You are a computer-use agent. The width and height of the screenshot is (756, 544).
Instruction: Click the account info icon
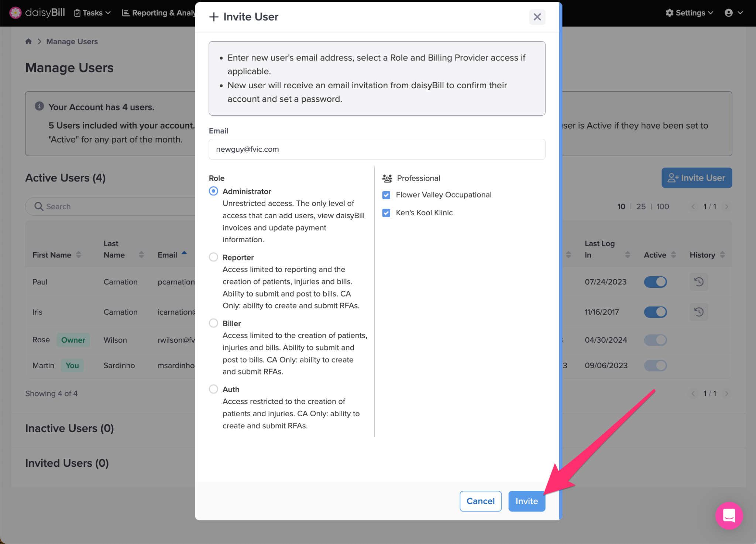39,106
